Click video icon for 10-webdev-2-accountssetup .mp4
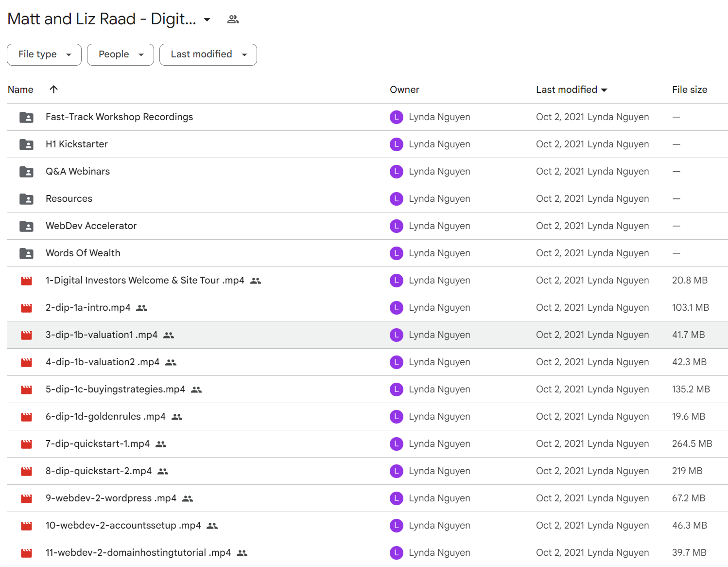Screen dimensions: 728x567 tap(26, 526)
